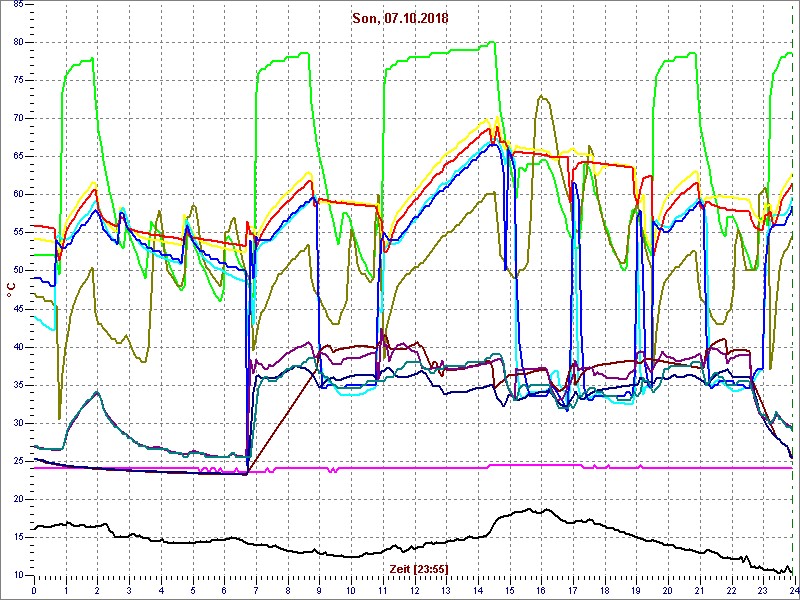Click hour "2" on the time axis

tap(97, 590)
